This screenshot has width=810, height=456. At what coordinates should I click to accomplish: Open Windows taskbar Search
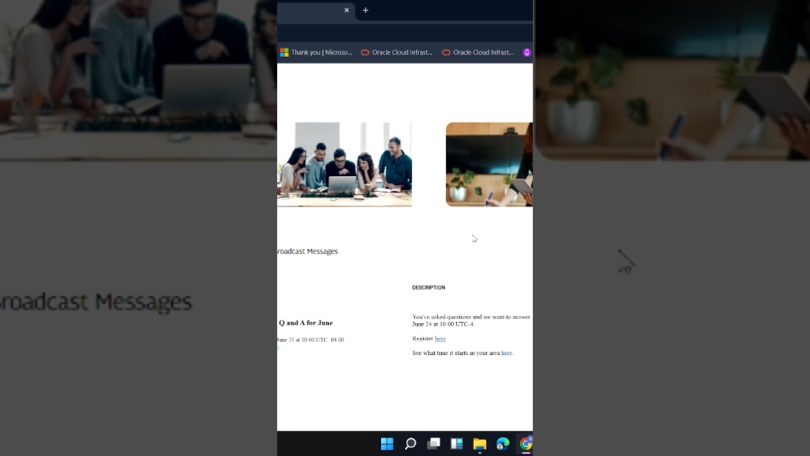410,444
